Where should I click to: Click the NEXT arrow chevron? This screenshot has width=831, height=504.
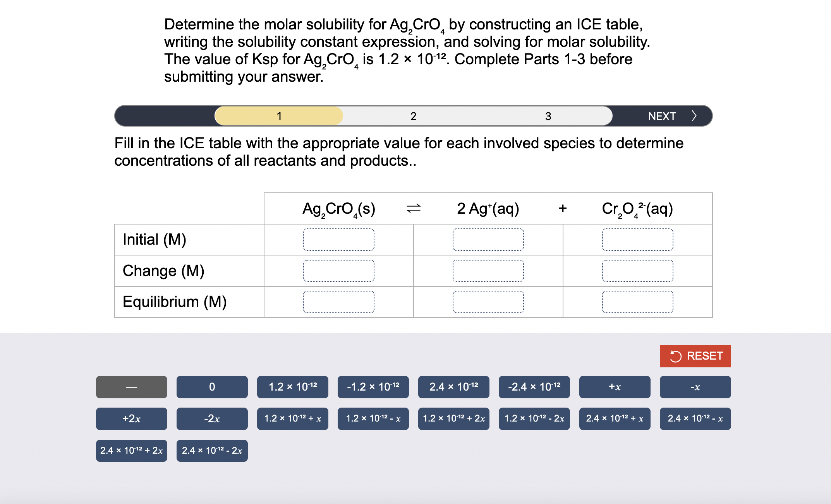point(694,116)
